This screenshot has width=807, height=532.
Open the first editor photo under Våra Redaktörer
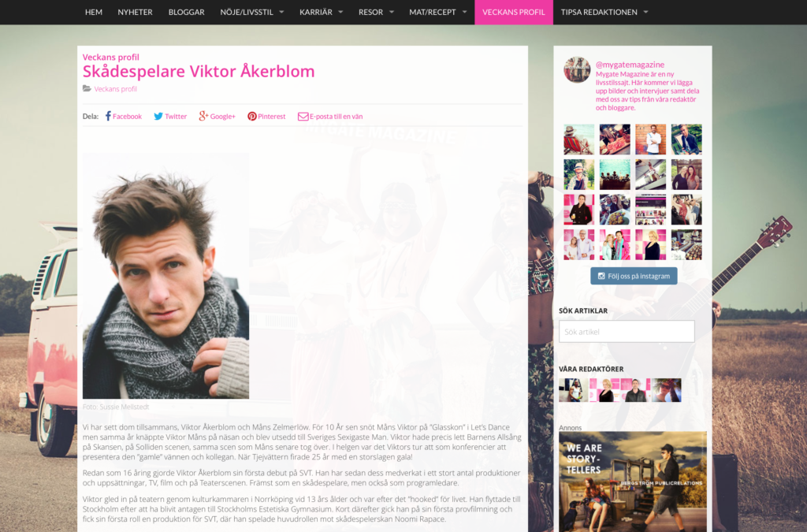(x=574, y=390)
